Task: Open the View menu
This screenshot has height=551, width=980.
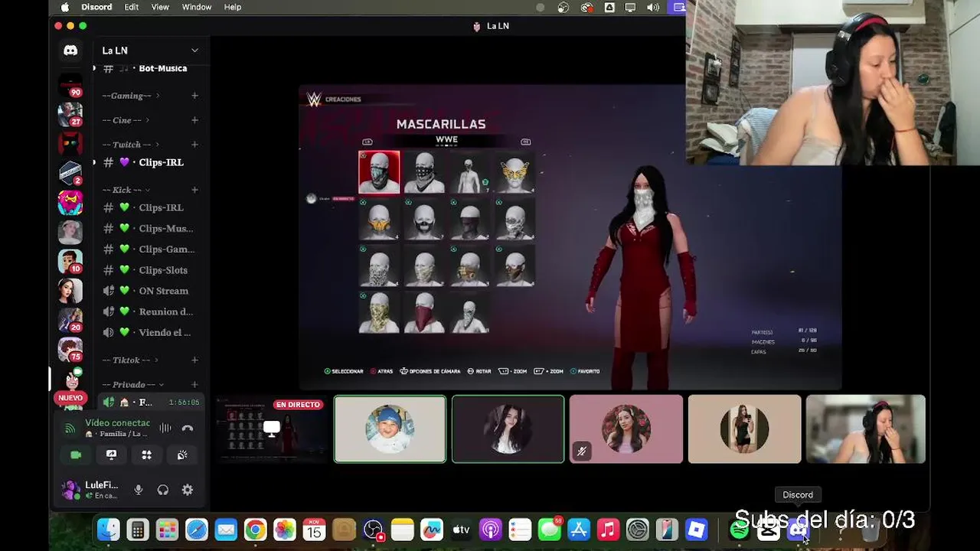Action: [160, 7]
